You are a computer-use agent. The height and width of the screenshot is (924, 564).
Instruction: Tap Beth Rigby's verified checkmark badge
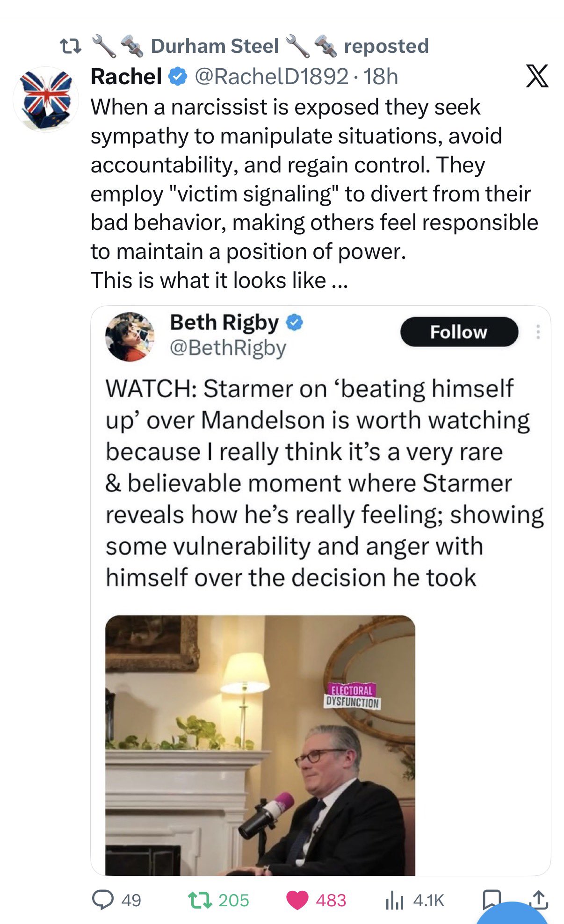tap(294, 322)
